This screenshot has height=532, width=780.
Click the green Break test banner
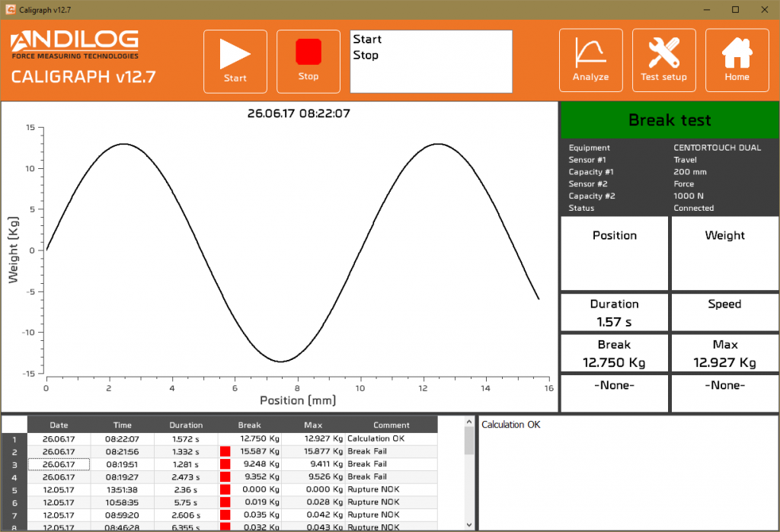[670, 120]
